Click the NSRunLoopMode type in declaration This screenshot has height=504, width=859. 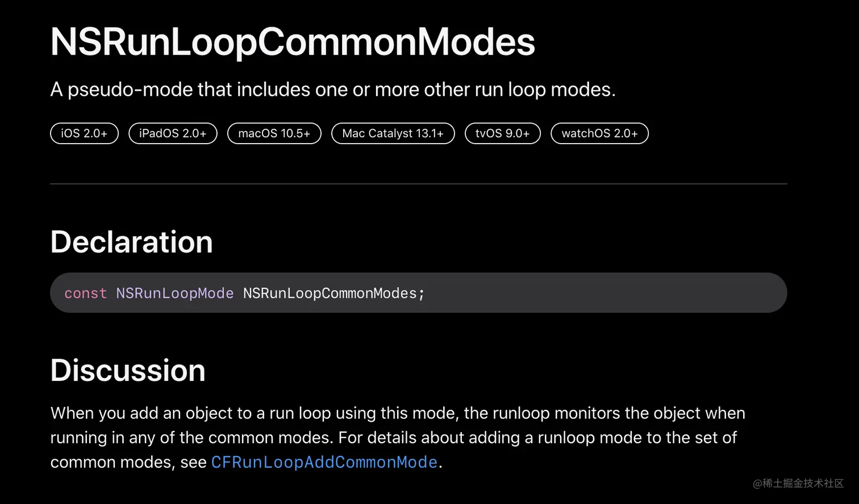(175, 293)
